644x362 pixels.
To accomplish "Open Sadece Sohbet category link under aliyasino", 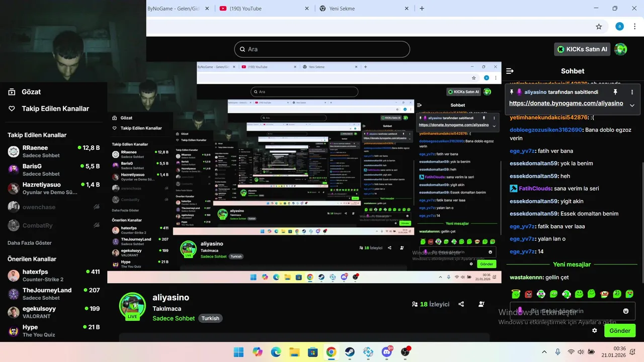I will [173, 318].
